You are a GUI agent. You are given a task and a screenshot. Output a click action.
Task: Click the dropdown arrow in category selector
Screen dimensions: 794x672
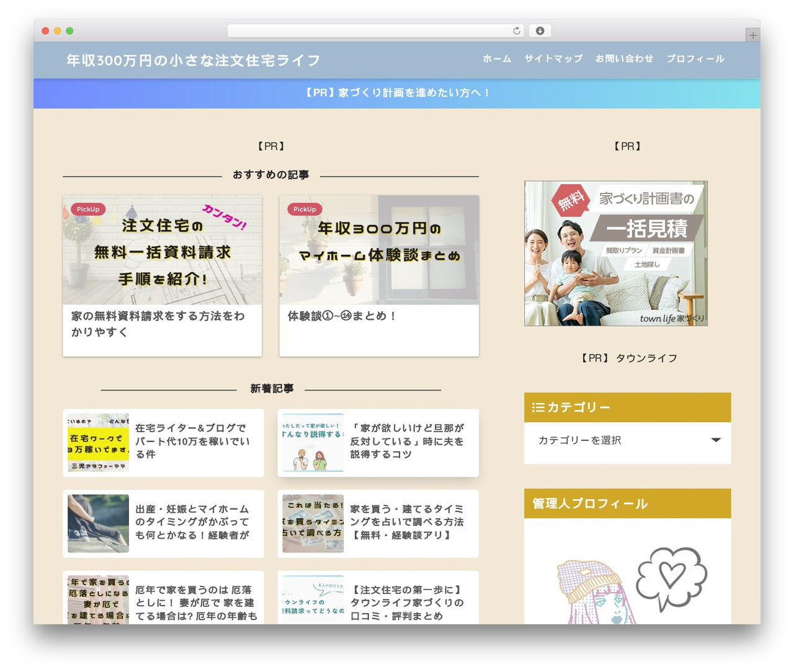pyautogui.click(x=716, y=440)
